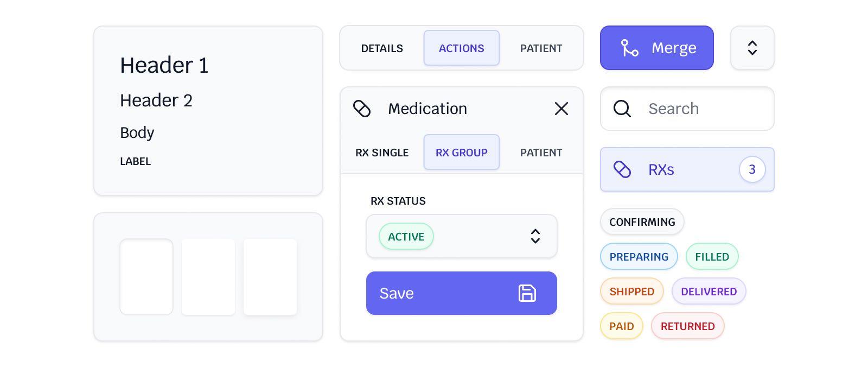This screenshot has width=868, height=367.
Task: Click the floppy disk save icon
Action: click(527, 293)
